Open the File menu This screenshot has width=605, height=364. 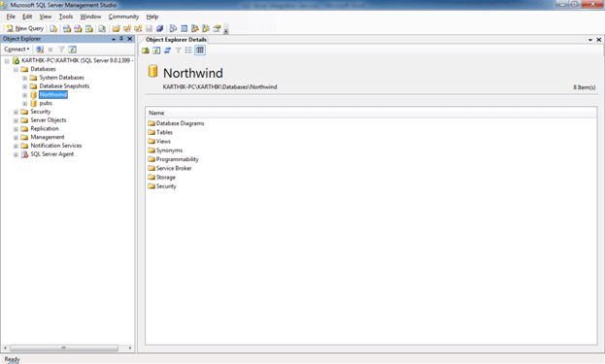(x=11, y=17)
